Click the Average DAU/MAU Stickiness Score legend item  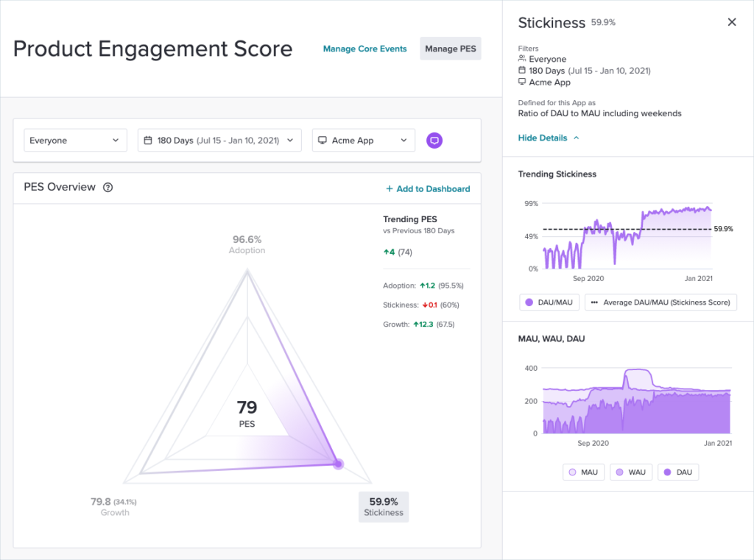[x=660, y=302]
